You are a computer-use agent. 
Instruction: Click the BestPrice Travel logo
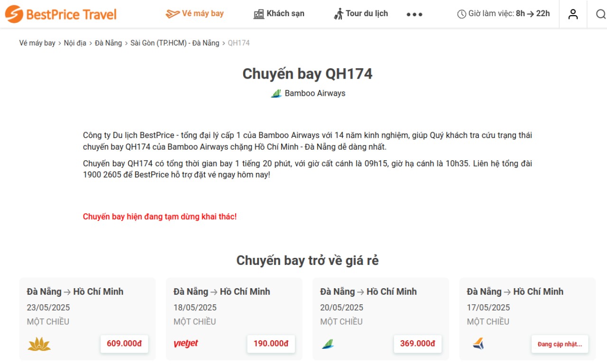[x=61, y=14]
